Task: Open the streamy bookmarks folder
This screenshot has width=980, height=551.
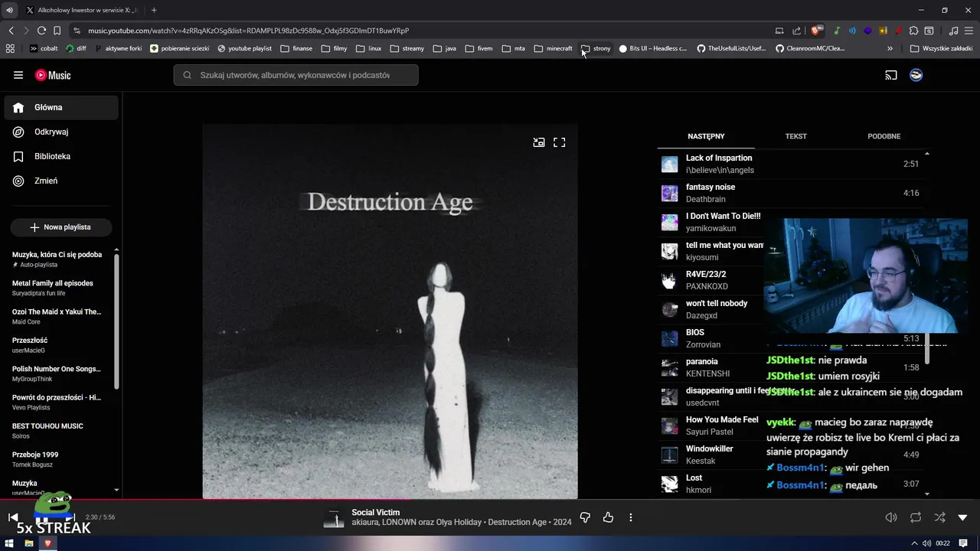Action: [x=407, y=48]
